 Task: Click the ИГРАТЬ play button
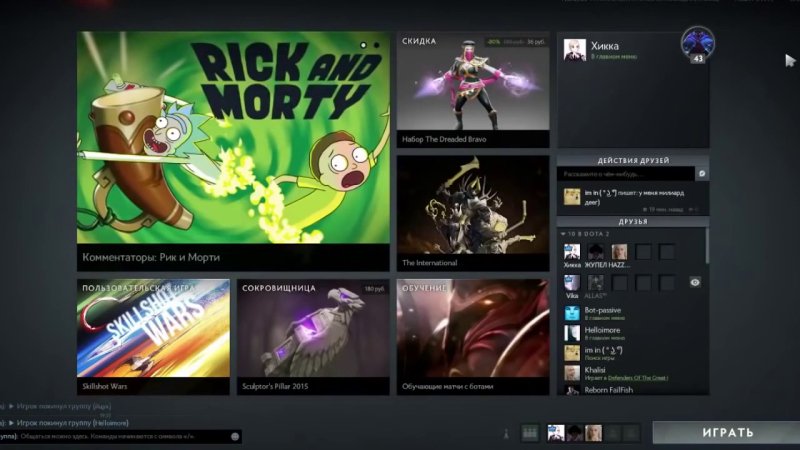click(x=726, y=433)
